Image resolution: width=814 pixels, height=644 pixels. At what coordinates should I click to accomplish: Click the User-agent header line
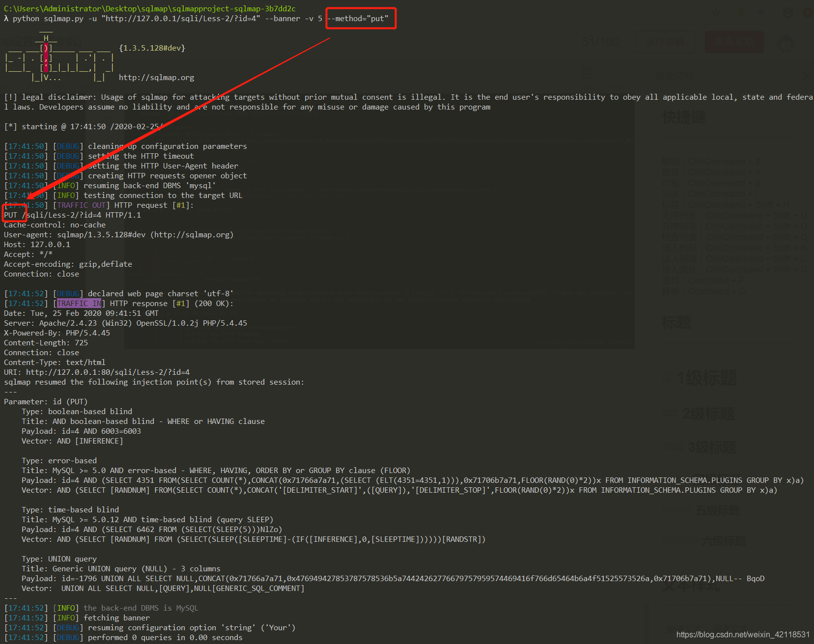tap(119, 235)
